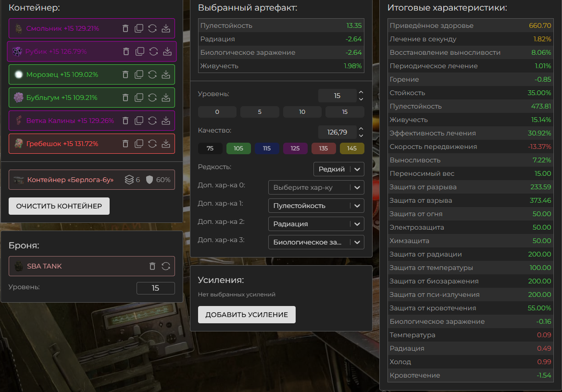
Task: Edit the armor Уровень input field
Action: (x=156, y=288)
